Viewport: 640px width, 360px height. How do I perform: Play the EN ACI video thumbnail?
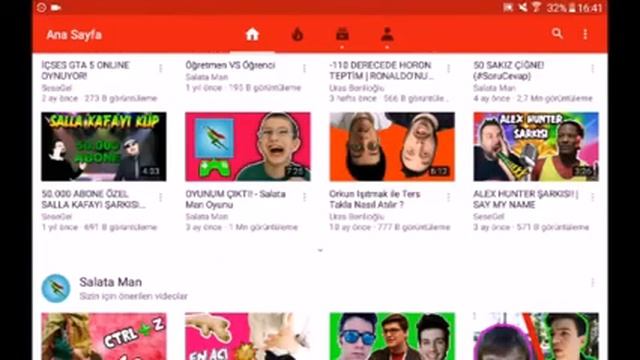pos(248,336)
